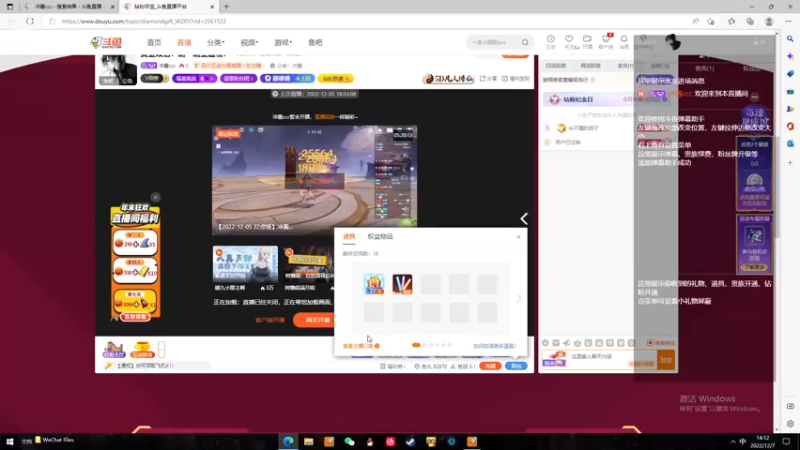The height and width of the screenshot is (450, 800).
Task: Click 了解更多 on the purple activity card
Action: click(755, 267)
